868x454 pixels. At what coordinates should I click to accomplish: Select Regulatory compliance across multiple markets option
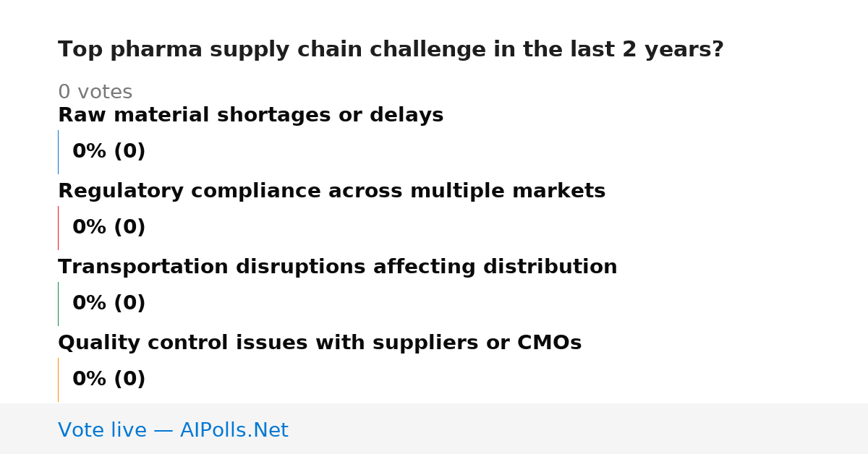pyautogui.click(x=331, y=192)
